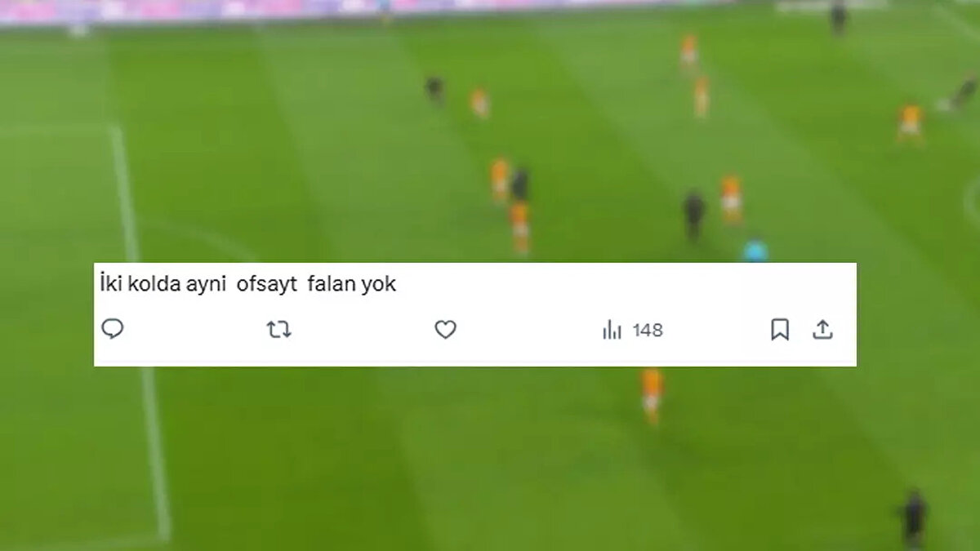Select the word "İki" starting the tweet
Image resolution: width=980 pixels, height=551 pixels.
coord(107,284)
